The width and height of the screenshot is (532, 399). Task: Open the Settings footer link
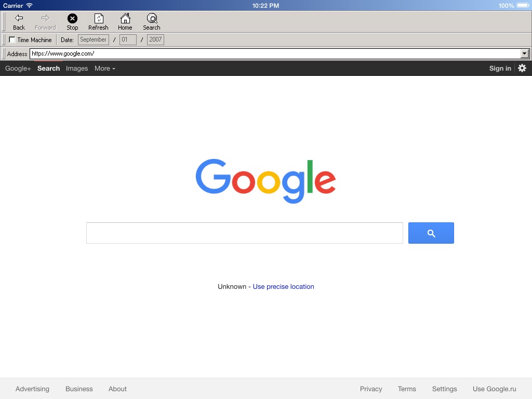(x=445, y=389)
